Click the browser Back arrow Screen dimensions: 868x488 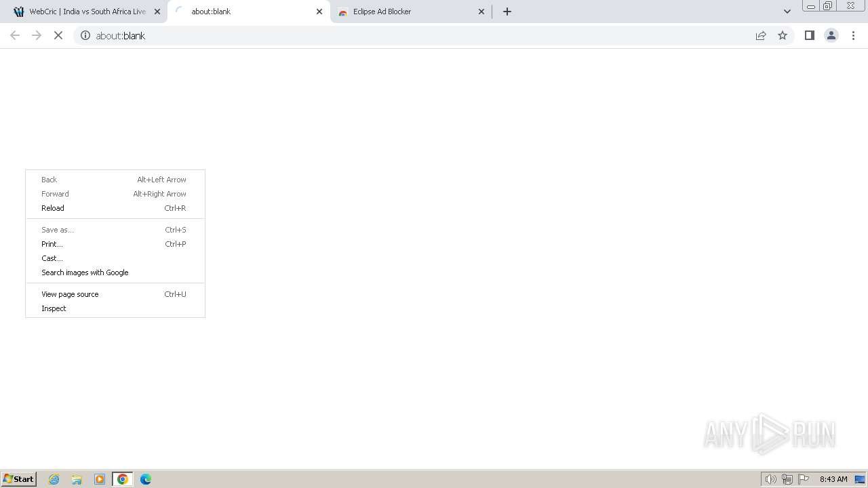coord(15,35)
